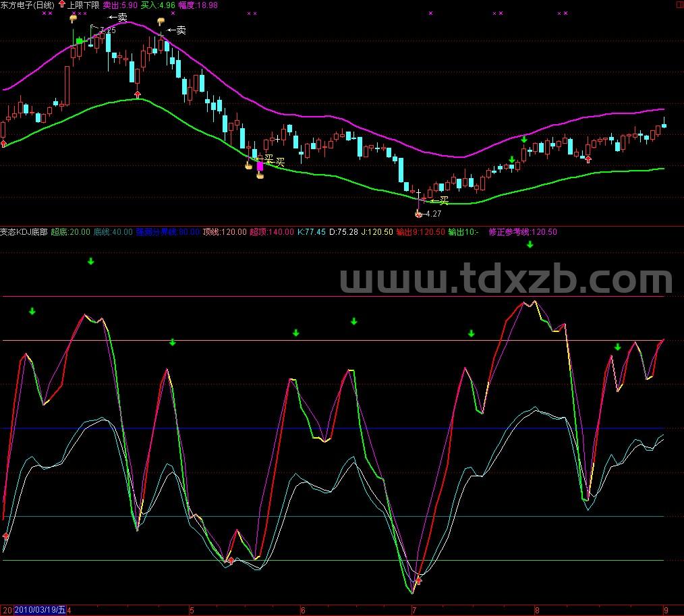
Task: Click the 东方电子(日线) stock title
Action: click(x=28, y=5)
